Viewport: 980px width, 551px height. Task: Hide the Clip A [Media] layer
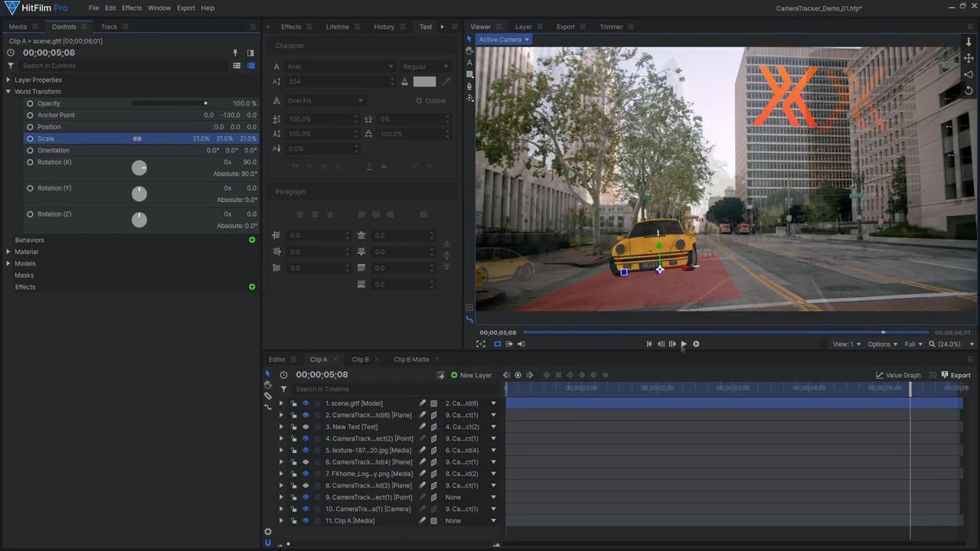[305, 520]
